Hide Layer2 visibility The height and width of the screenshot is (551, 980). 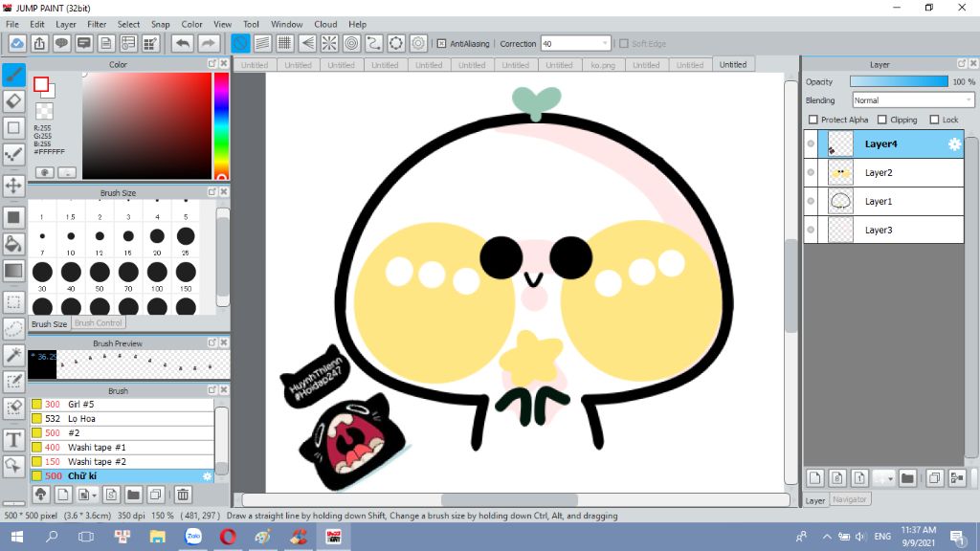811,172
